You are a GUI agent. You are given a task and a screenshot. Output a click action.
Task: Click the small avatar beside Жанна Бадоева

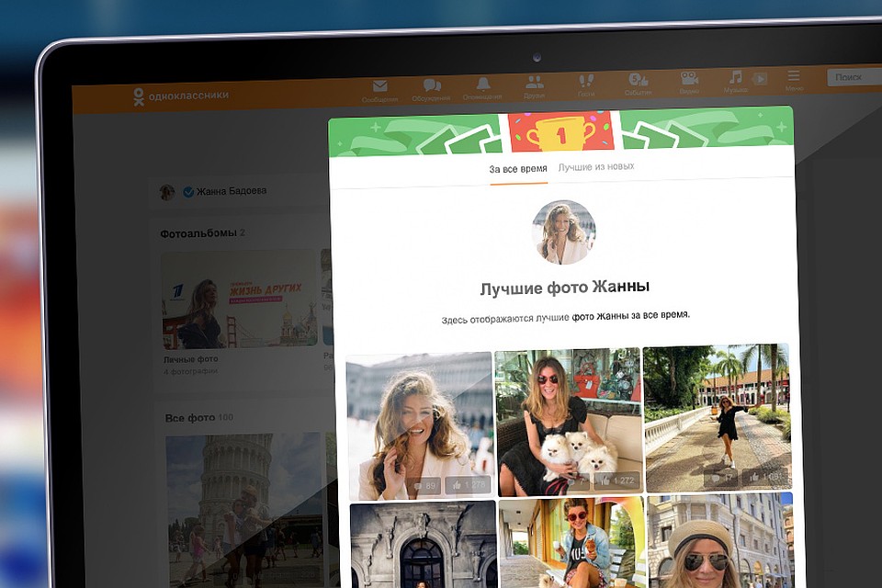(x=167, y=192)
